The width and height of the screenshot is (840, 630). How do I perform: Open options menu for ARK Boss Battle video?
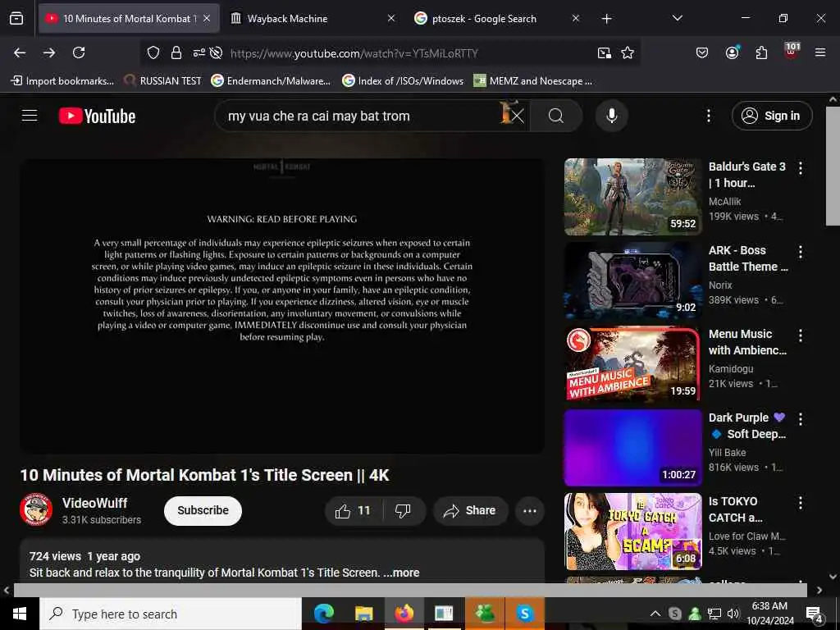pyautogui.click(x=801, y=252)
